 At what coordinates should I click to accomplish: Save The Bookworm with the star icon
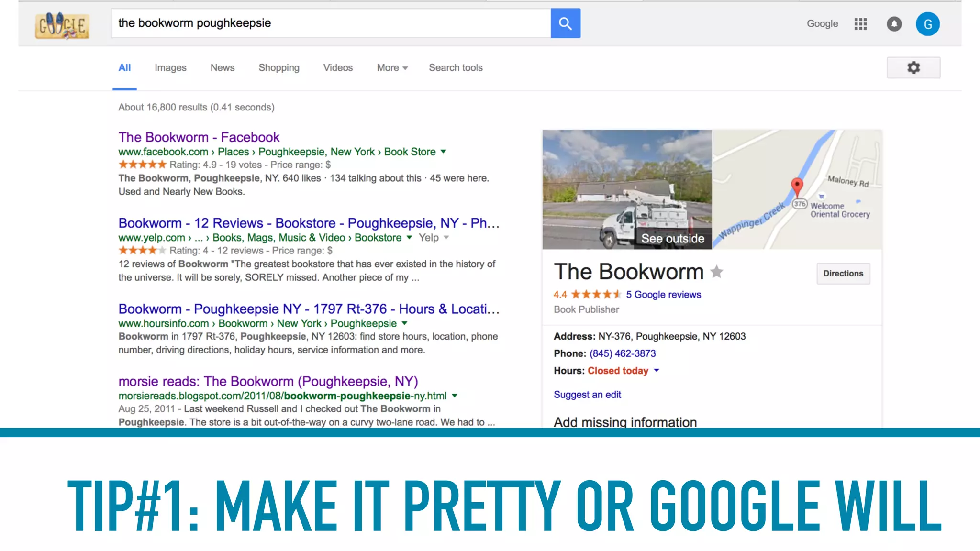[x=716, y=272]
